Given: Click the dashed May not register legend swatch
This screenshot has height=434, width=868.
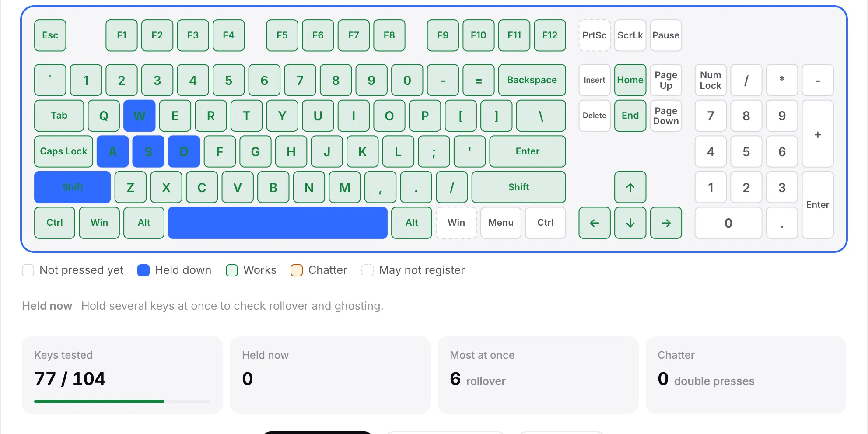Looking at the screenshot, I should [367, 270].
